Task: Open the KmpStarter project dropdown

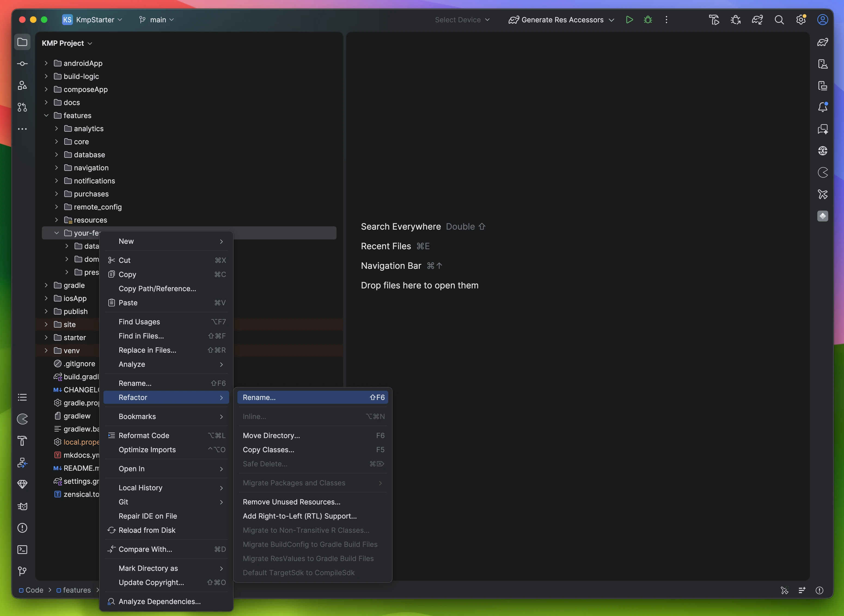Action: click(x=92, y=20)
